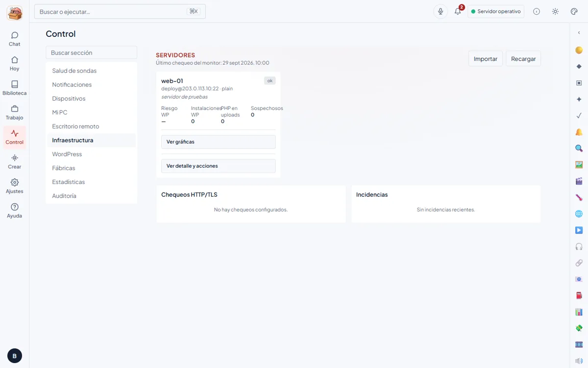
Task: Click the Importar button
Action: [486, 58]
